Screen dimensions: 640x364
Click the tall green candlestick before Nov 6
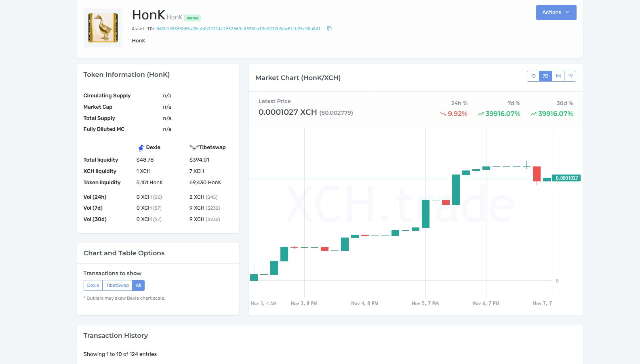(456, 189)
